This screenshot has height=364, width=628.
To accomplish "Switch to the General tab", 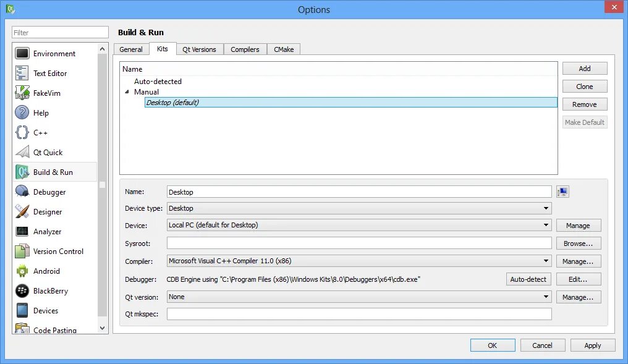I will (x=131, y=49).
